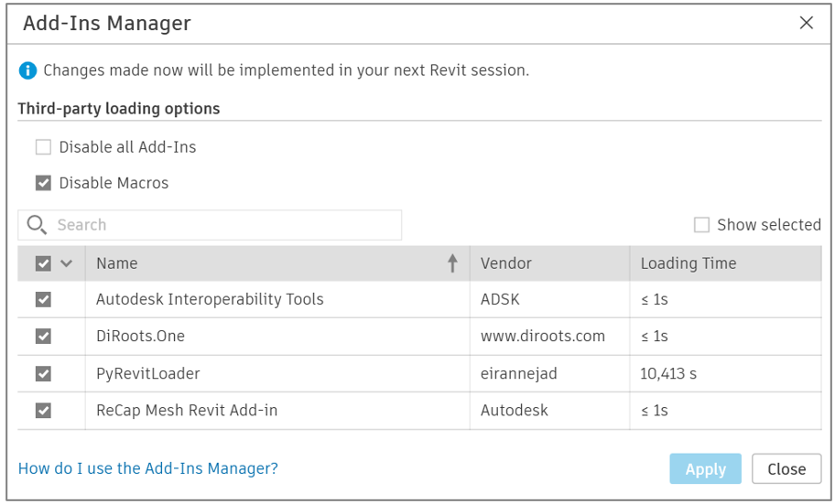Click the eirannejad vendor cell
Viewport: 835px width, 504px height.
pyautogui.click(x=549, y=373)
